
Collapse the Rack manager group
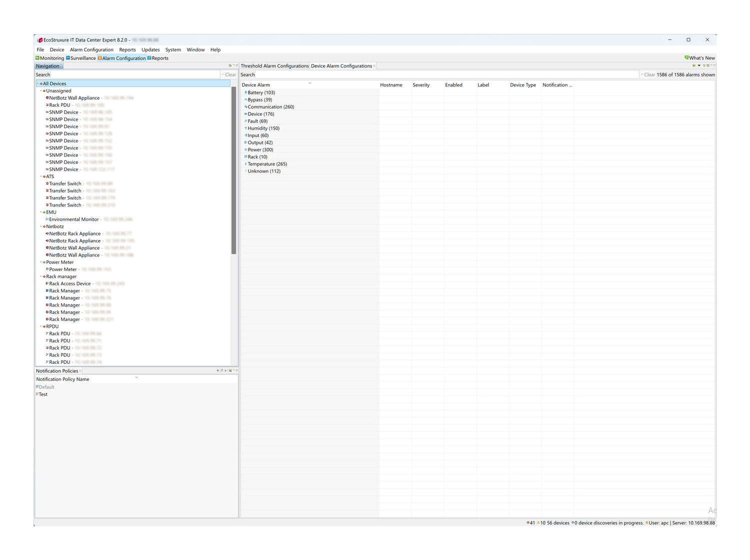pos(41,276)
